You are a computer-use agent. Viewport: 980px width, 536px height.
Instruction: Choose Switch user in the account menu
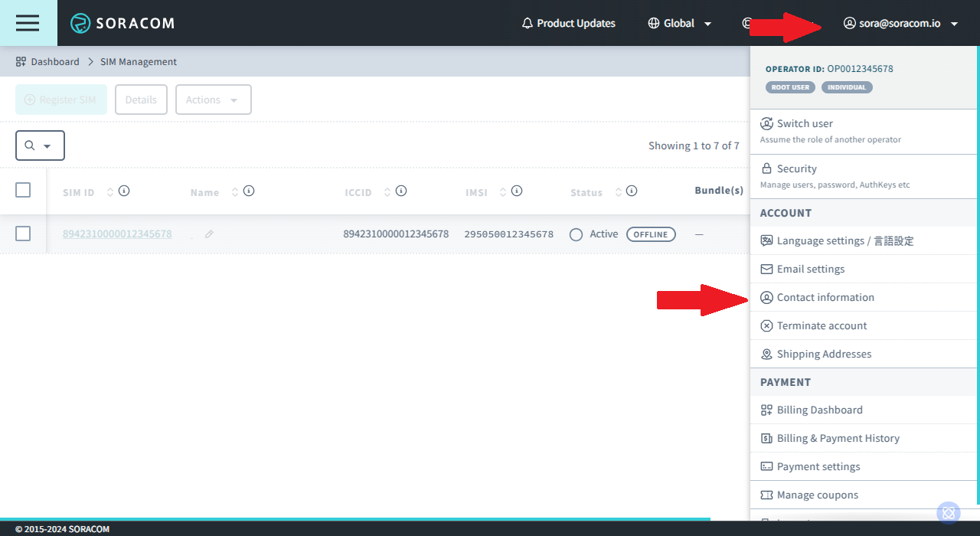[805, 123]
